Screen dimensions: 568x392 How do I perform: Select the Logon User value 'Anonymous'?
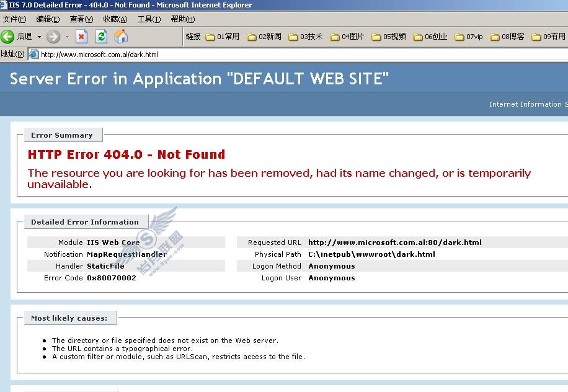tap(332, 278)
